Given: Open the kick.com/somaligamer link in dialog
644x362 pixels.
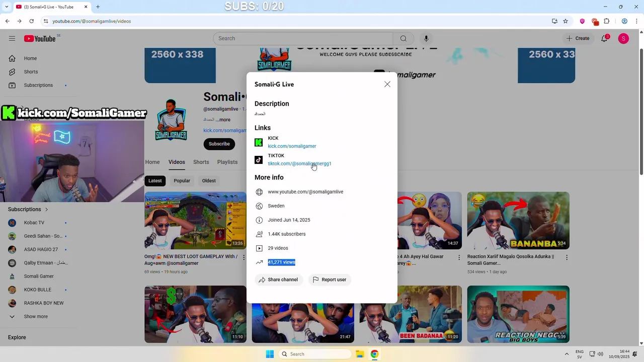Looking at the screenshot, I should pos(292,146).
